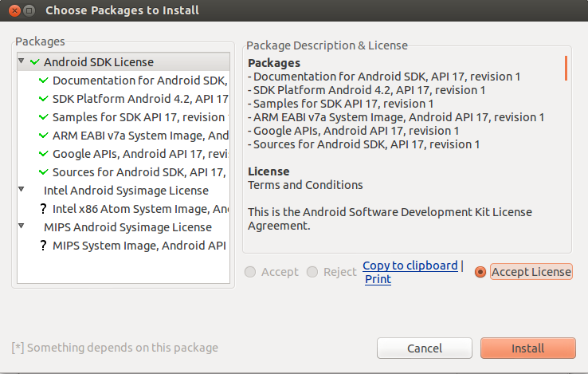Image resolution: width=588 pixels, height=374 pixels.
Task: Click green checkmark beside Documentation for Android SDK
Action: (43, 81)
